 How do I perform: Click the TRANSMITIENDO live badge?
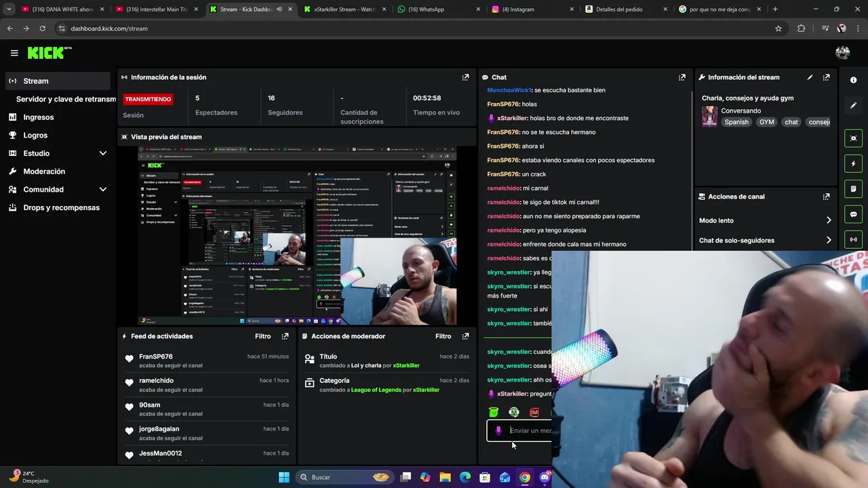(148, 99)
